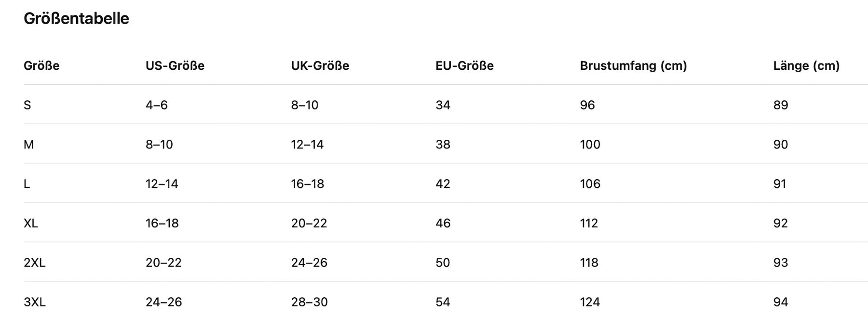Select chest measurement 112 cell
This screenshot has width=868, height=332.
589,223
